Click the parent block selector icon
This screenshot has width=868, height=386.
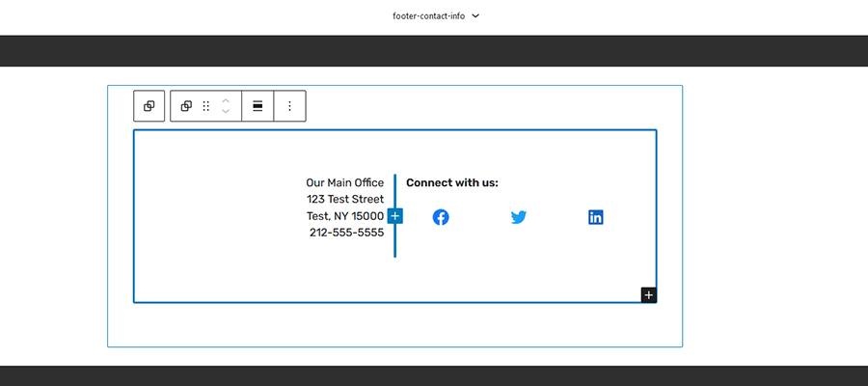[149, 106]
